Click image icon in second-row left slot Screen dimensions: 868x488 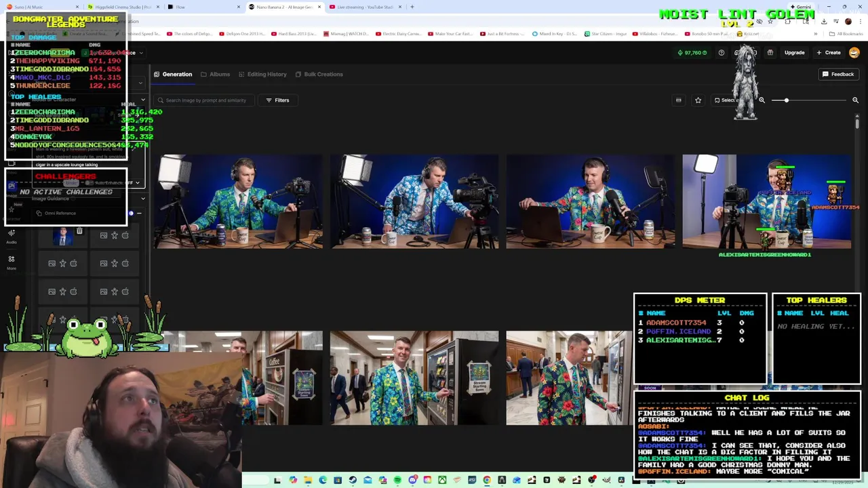coord(52,264)
